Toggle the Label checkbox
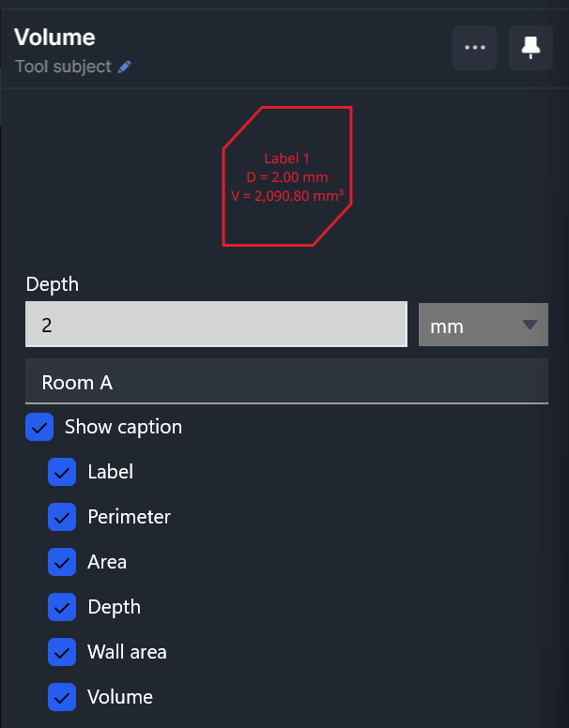This screenshot has width=569, height=728. (62, 472)
